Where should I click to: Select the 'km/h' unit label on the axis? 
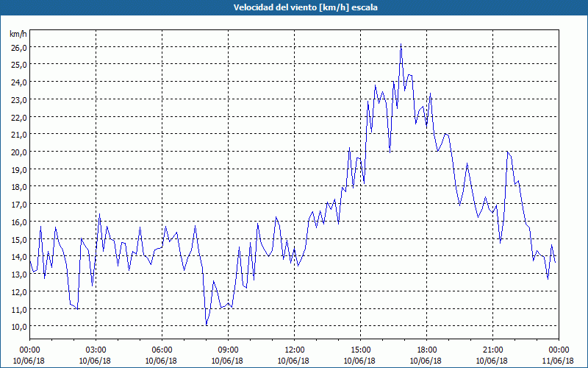[18, 34]
